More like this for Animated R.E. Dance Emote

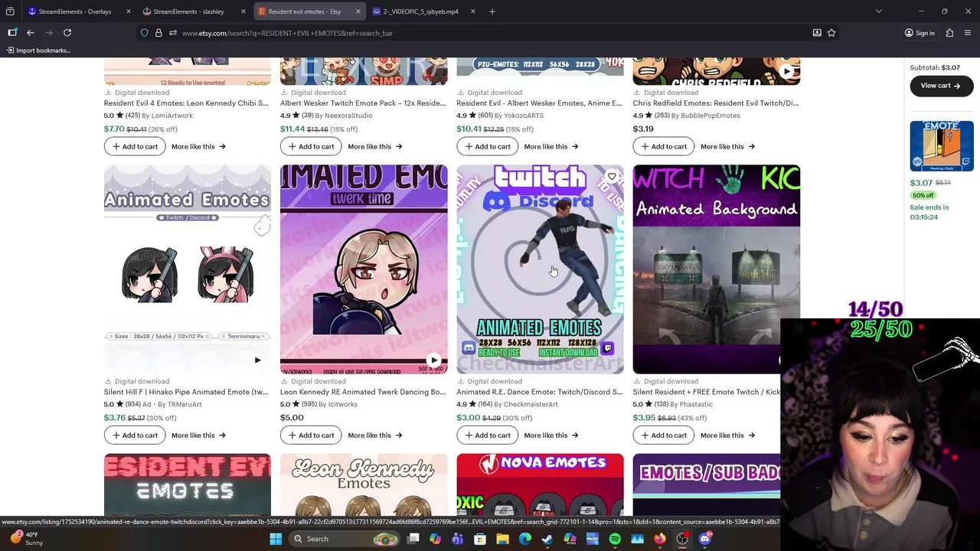551,435
